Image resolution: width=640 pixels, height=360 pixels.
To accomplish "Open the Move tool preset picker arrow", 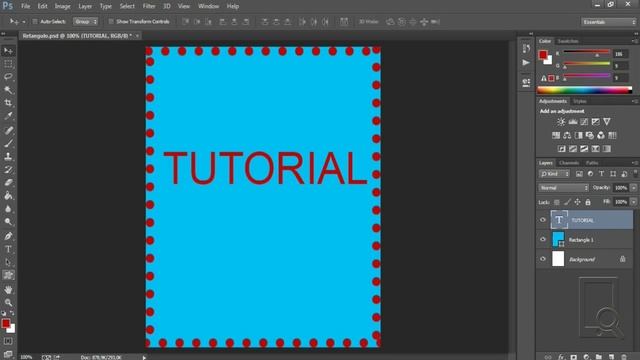I will (24, 22).
